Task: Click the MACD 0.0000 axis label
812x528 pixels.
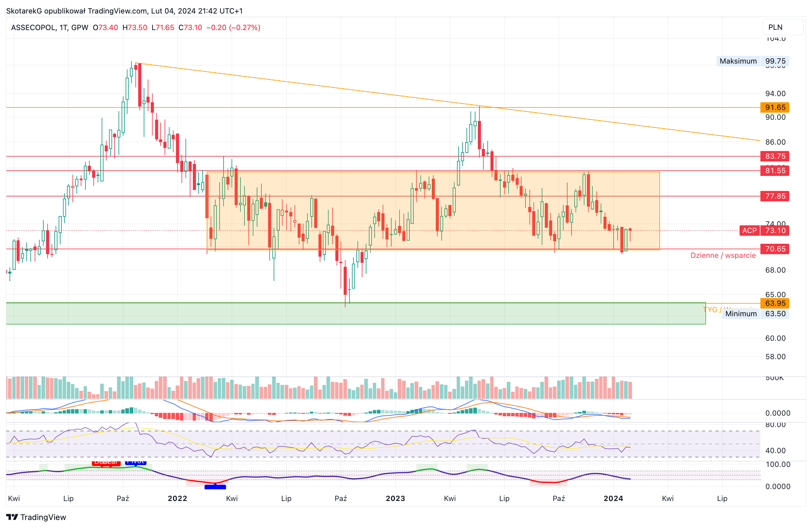Action: [778, 413]
